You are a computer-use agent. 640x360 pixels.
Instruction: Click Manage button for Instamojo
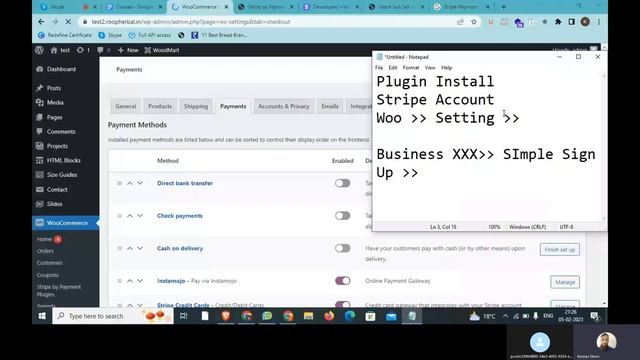(x=565, y=282)
